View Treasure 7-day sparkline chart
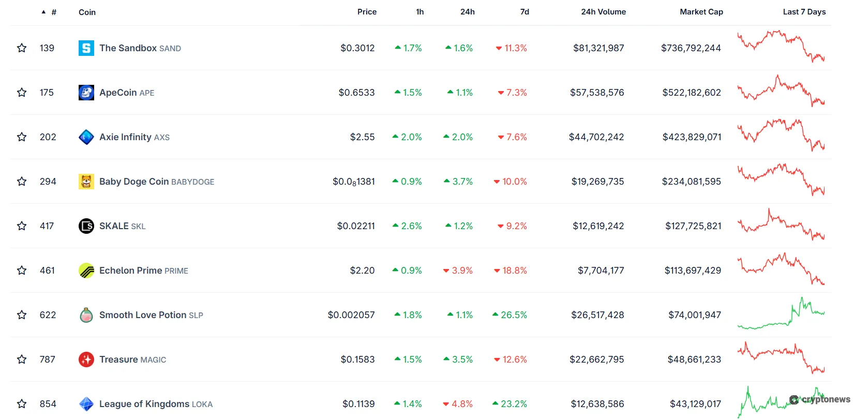Viewport: 868px width, 420px height. coord(781,358)
